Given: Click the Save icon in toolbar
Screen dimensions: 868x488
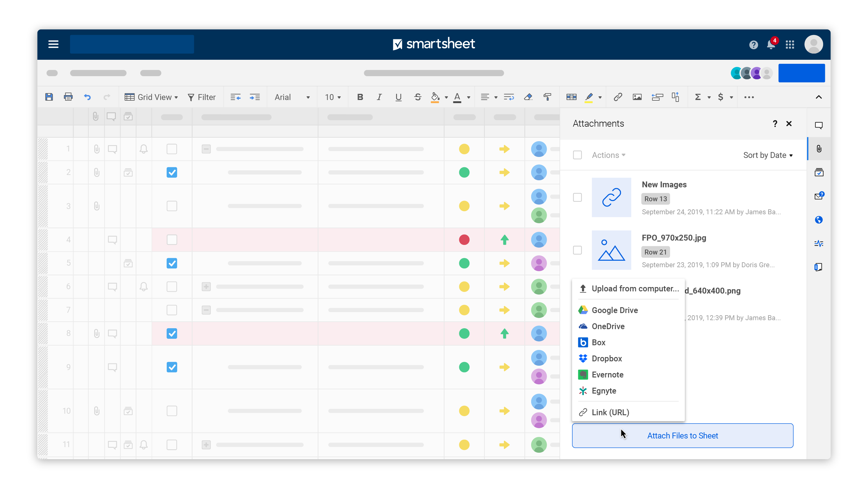Looking at the screenshot, I should (x=49, y=97).
